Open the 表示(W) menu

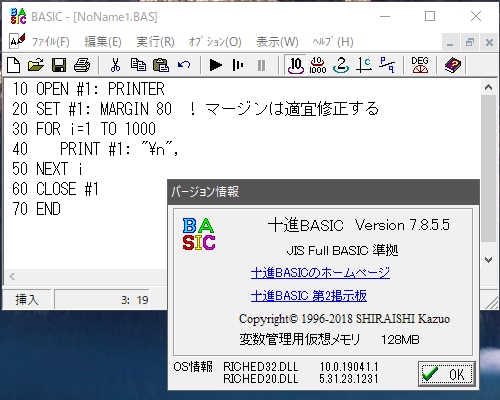[x=277, y=42]
